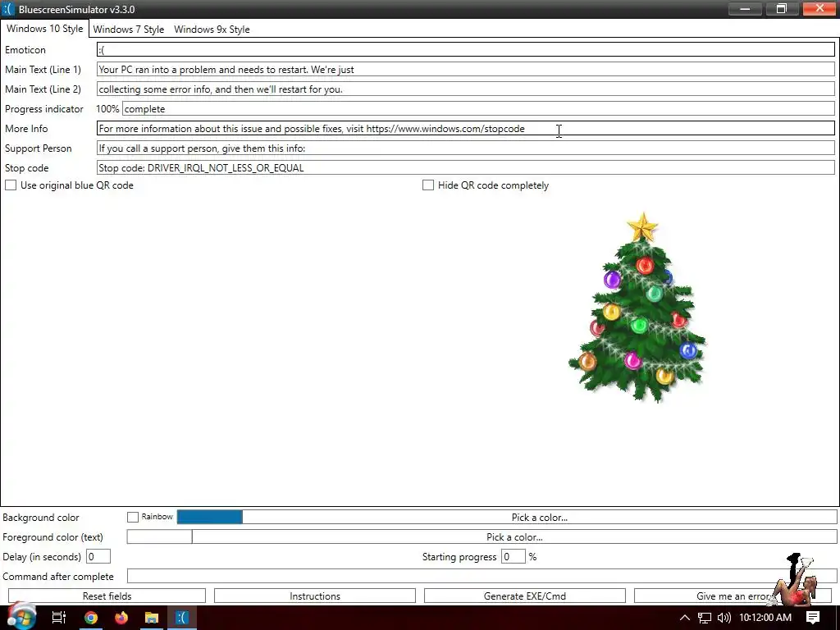Image resolution: width=840 pixels, height=630 pixels.
Task: Click the Foreground color (text) label
Action: [x=52, y=537]
